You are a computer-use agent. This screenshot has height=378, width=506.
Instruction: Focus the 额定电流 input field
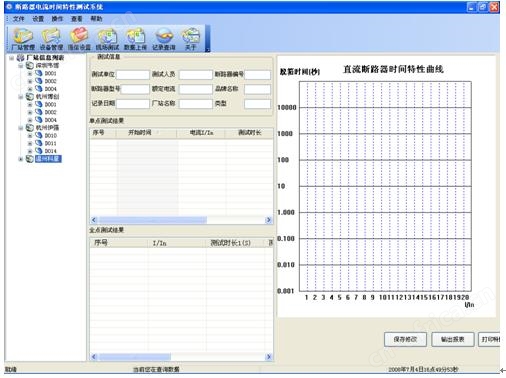point(195,89)
